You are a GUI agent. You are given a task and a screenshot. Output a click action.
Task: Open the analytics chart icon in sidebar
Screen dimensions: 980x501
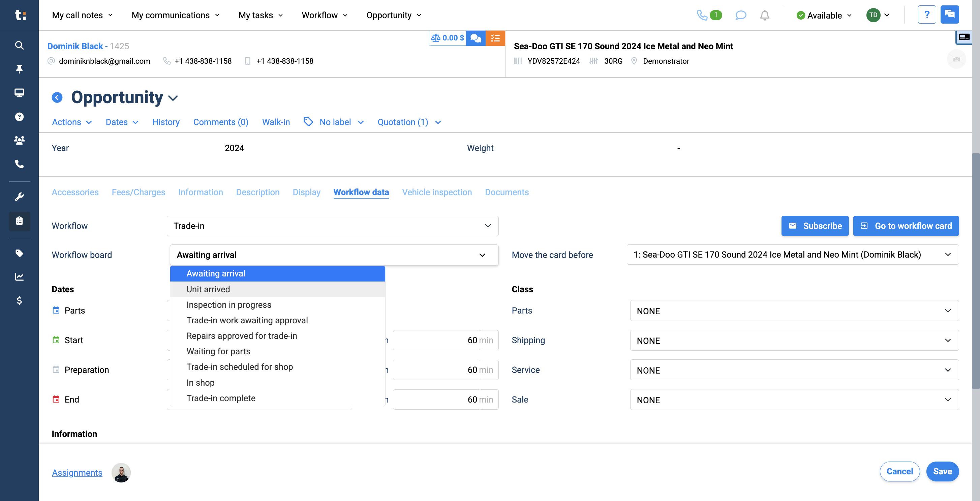point(19,277)
